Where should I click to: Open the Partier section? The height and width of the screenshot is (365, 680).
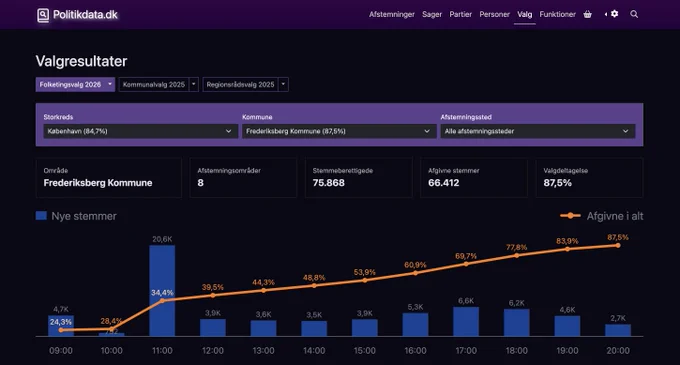[461, 14]
